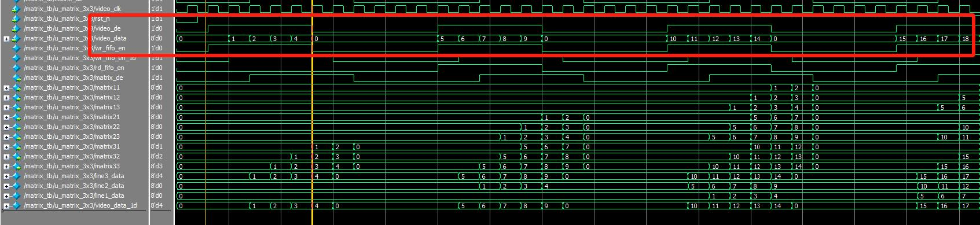Expand the line1_data signal bus
The width and height of the screenshot is (980, 225).
tap(6, 196)
